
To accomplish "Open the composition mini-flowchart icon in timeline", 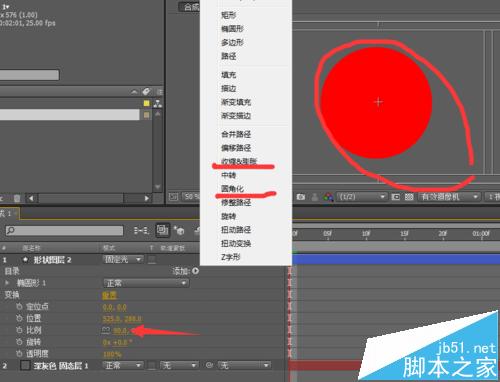I will [141, 230].
